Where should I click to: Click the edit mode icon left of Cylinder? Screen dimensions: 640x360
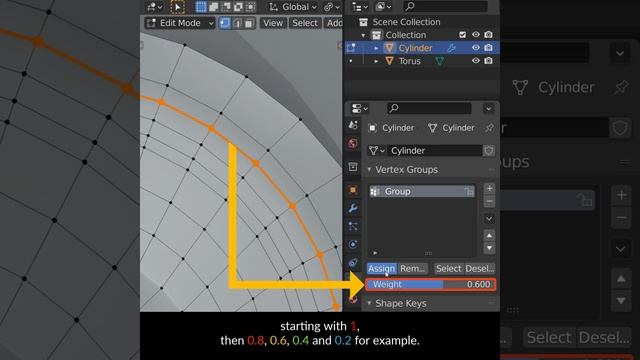click(x=351, y=48)
